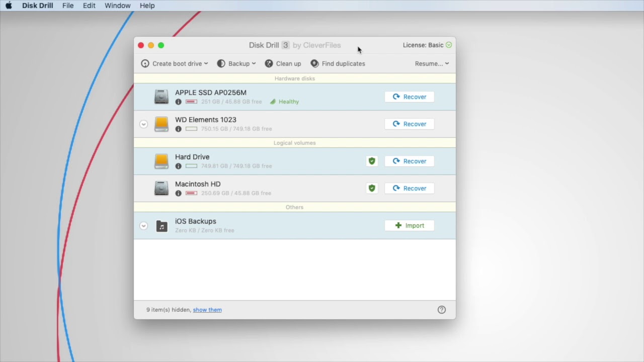Click the iOS Backups music folder icon
Viewport: 644px width, 362px height.
point(162,226)
